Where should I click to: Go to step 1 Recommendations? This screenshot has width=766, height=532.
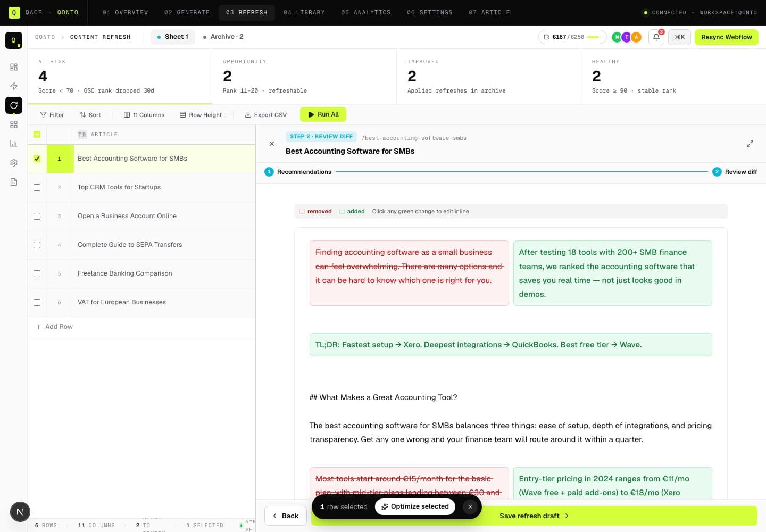pos(298,172)
